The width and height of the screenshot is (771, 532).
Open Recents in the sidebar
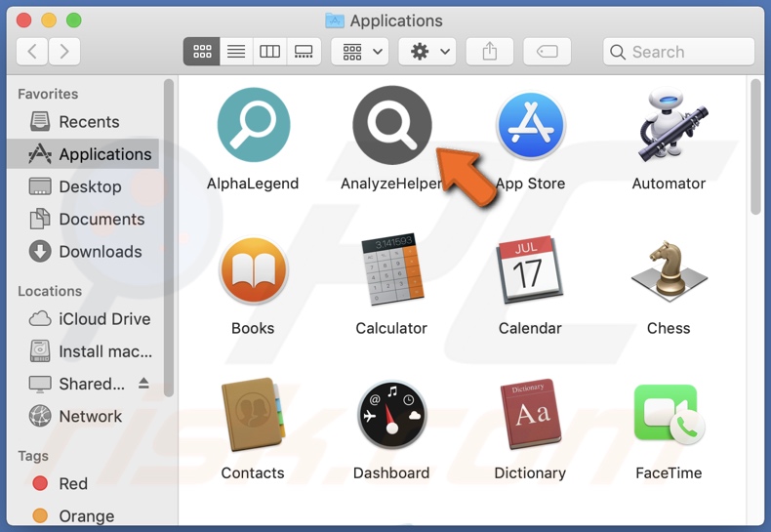[x=83, y=122]
